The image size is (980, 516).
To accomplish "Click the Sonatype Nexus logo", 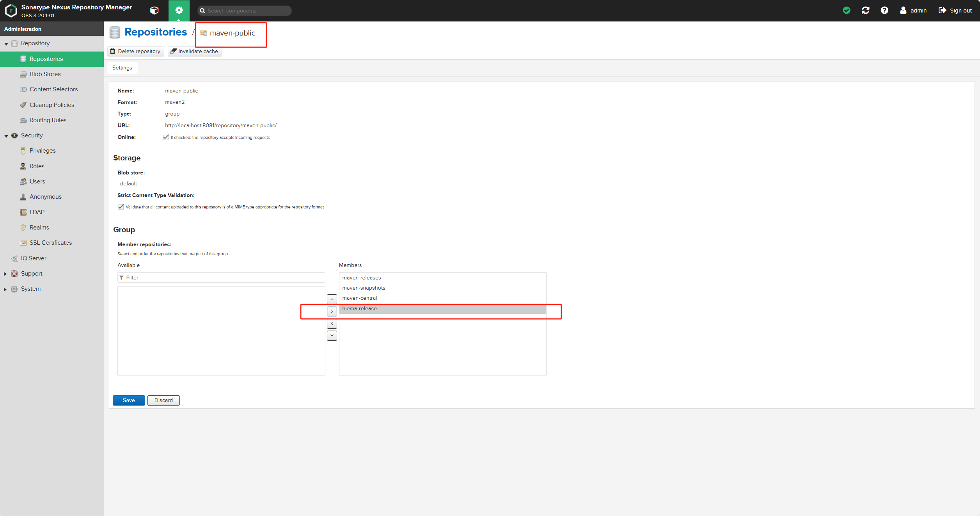I will click(11, 11).
